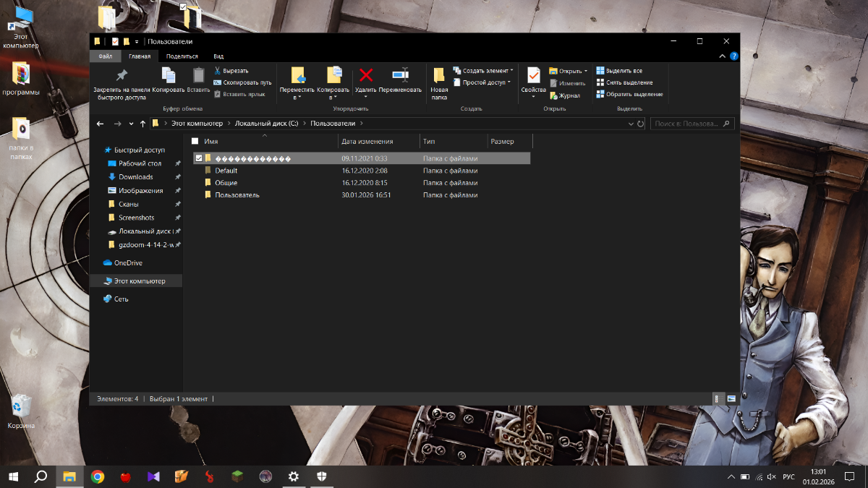The width and height of the screenshot is (868, 488).
Task: Open the Поделиться (Share) tab
Action: coord(182,56)
